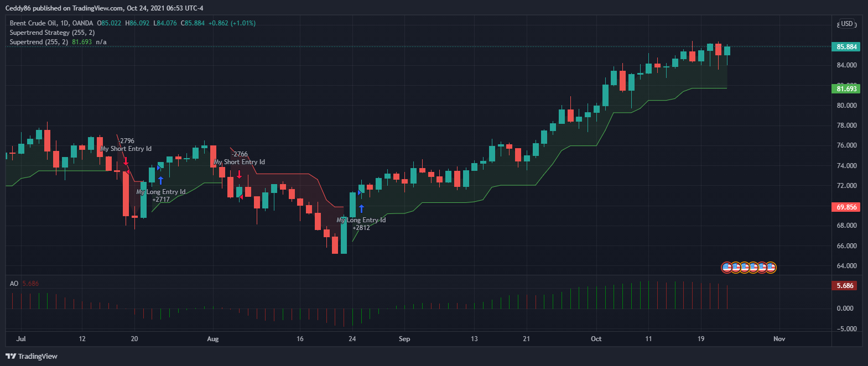Click the 72.000 price axis value

[x=846, y=186]
